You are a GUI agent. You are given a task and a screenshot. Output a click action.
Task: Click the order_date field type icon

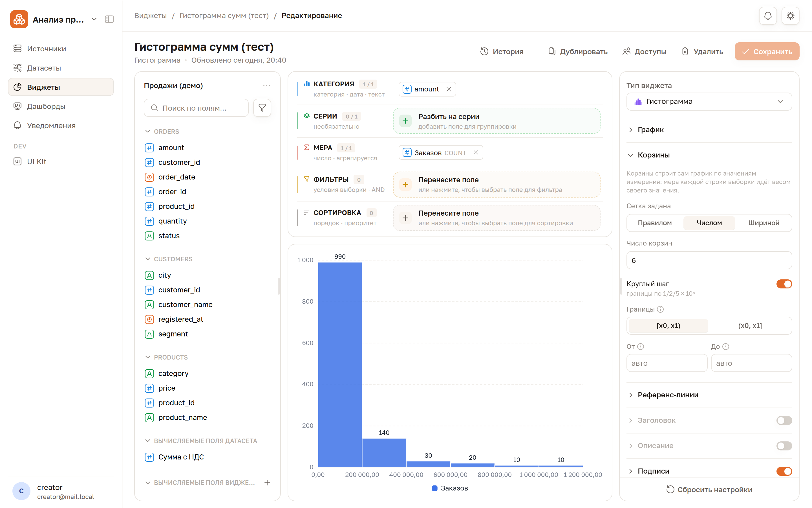(x=149, y=177)
